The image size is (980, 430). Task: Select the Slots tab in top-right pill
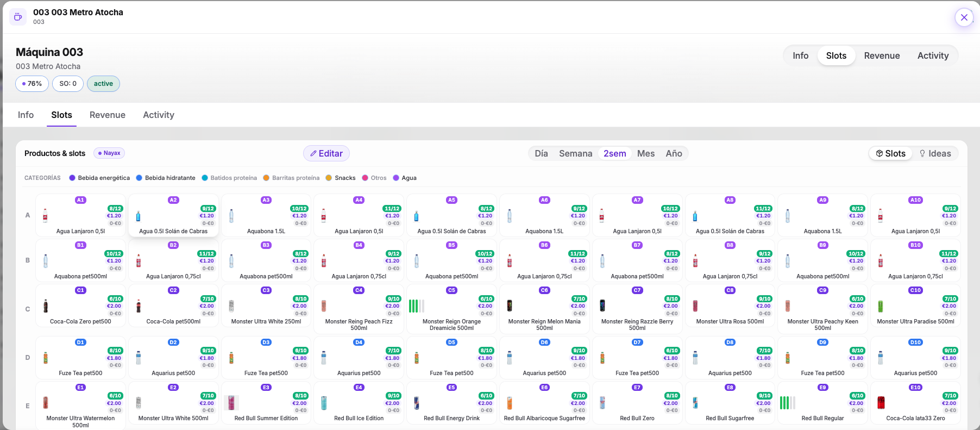pos(836,55)
